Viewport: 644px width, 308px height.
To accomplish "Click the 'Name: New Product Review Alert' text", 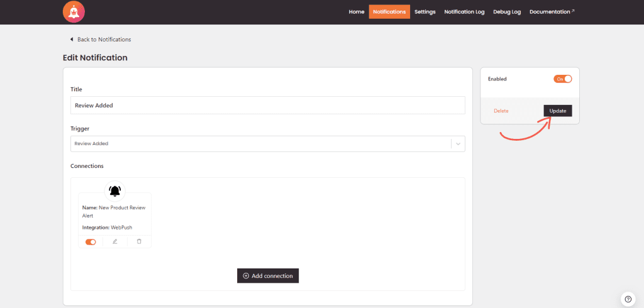I will (114, 211).
